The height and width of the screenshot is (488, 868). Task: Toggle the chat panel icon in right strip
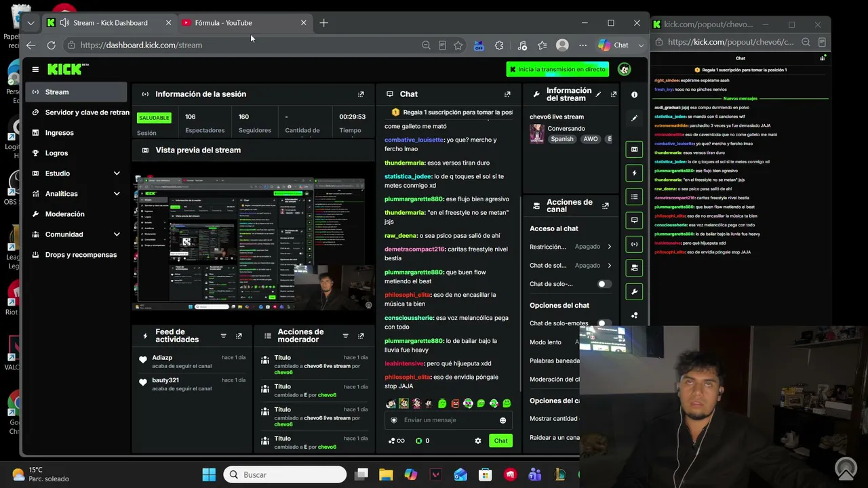click(x=634, y=220)
